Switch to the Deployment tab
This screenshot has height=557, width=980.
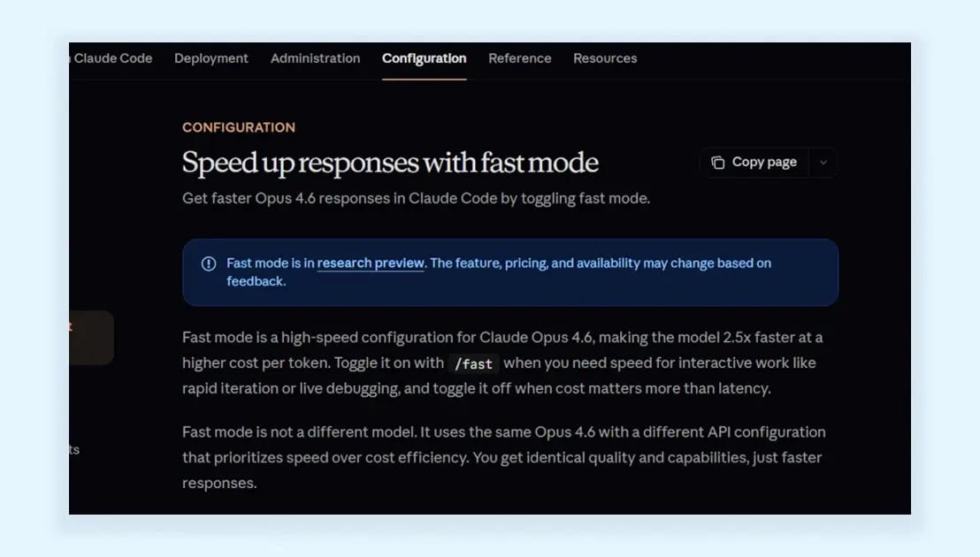coord(211,58)
